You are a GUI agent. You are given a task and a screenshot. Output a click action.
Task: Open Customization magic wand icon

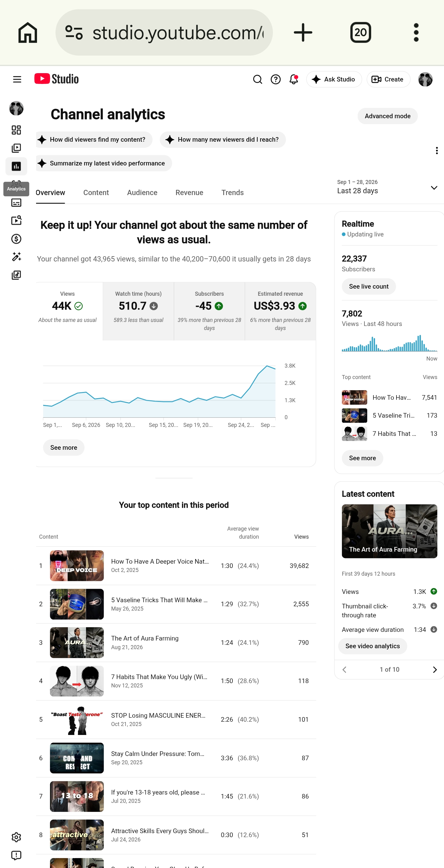coord(16,257)
